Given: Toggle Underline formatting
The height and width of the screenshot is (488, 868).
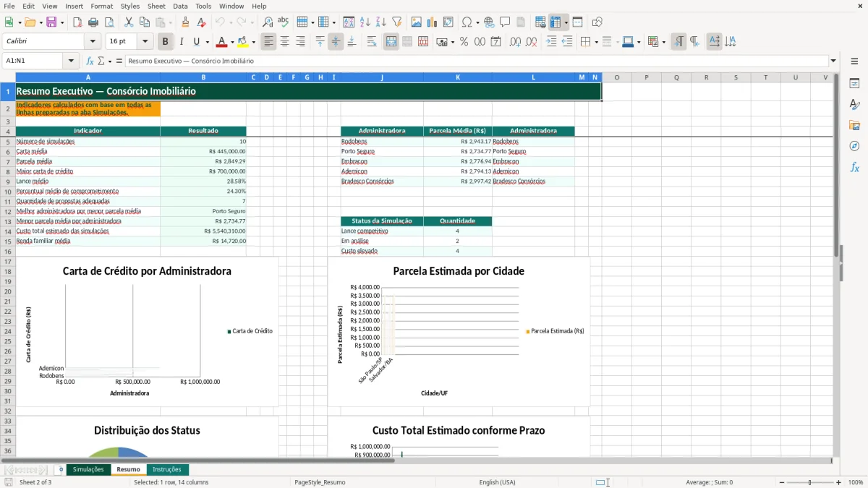Looking at the screenshot, I should (x=197, y=42).
